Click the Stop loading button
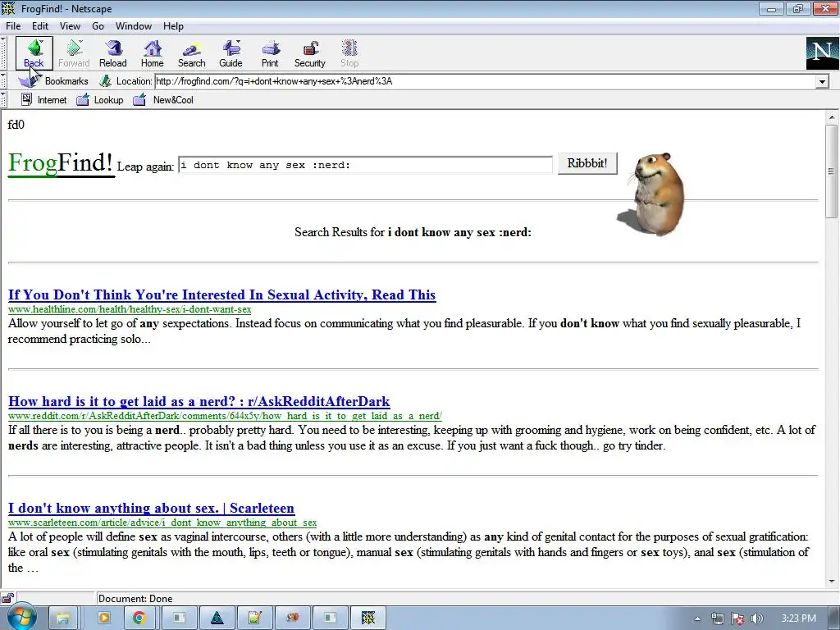The width and height of the screenshot is (840, 630). pos(349,53)
